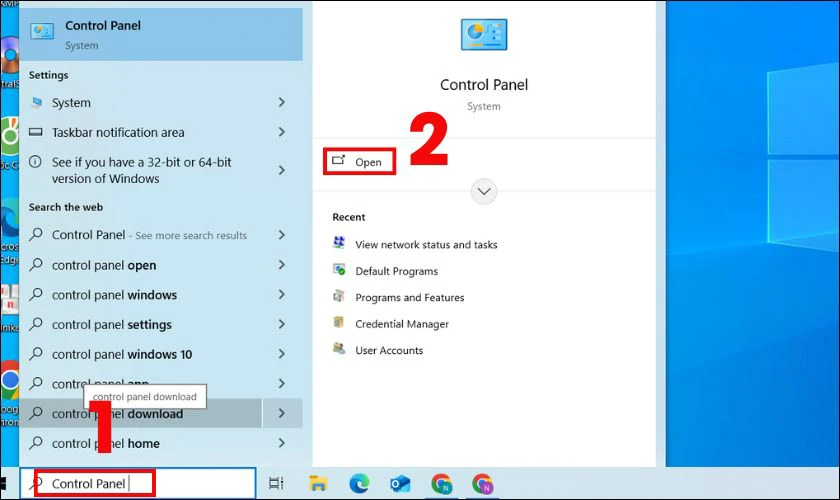Click the Taskbar notification area icon
This screenshot has width=840, height=500.
[35, 132]
